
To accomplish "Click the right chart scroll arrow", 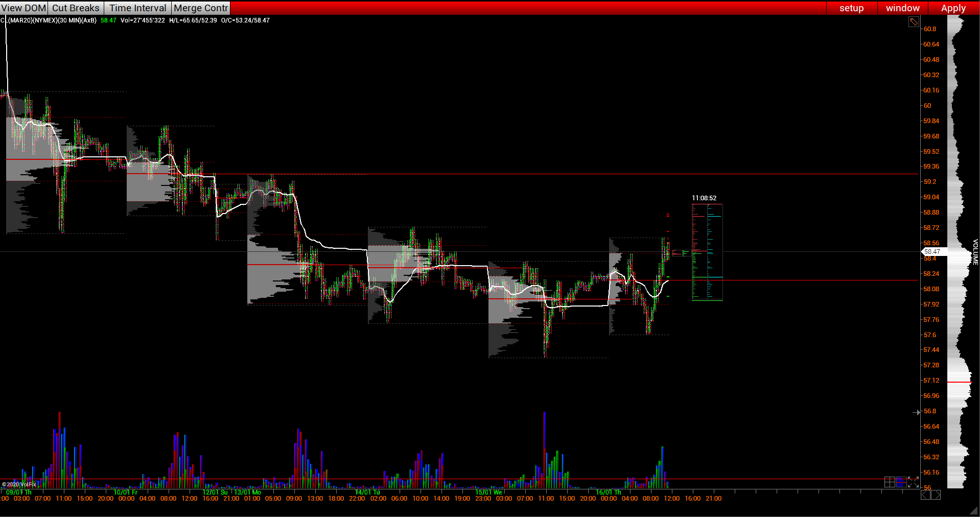I will (x=936, y=495).
